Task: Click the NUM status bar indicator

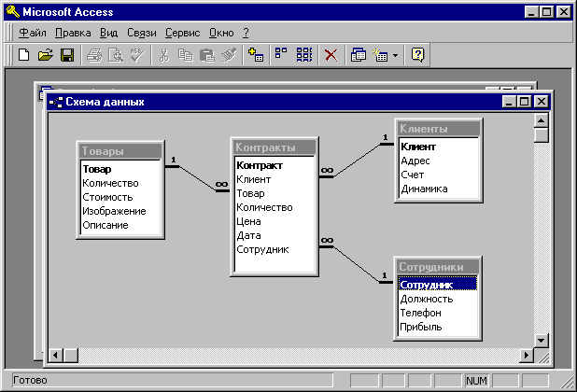Action: (x=476, y=380)
